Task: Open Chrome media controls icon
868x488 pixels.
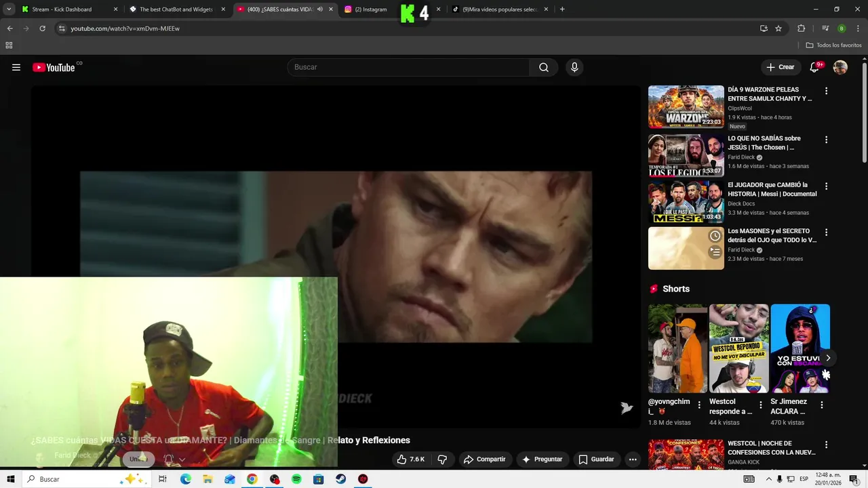Action: (x=825, y=28)
